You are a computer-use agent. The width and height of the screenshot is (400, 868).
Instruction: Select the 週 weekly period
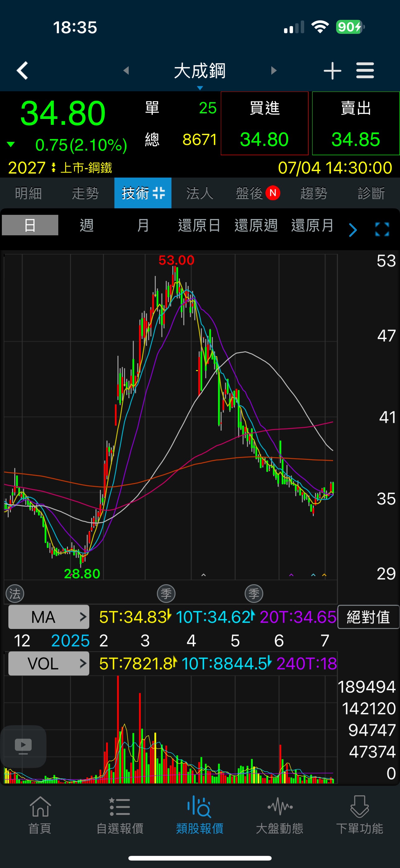(x=87, y=225)
